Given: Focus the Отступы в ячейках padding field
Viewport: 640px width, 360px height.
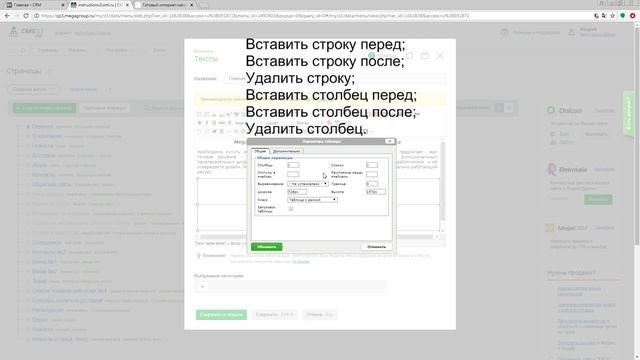Looking at the screenshot, I should (x=293, y=174).
